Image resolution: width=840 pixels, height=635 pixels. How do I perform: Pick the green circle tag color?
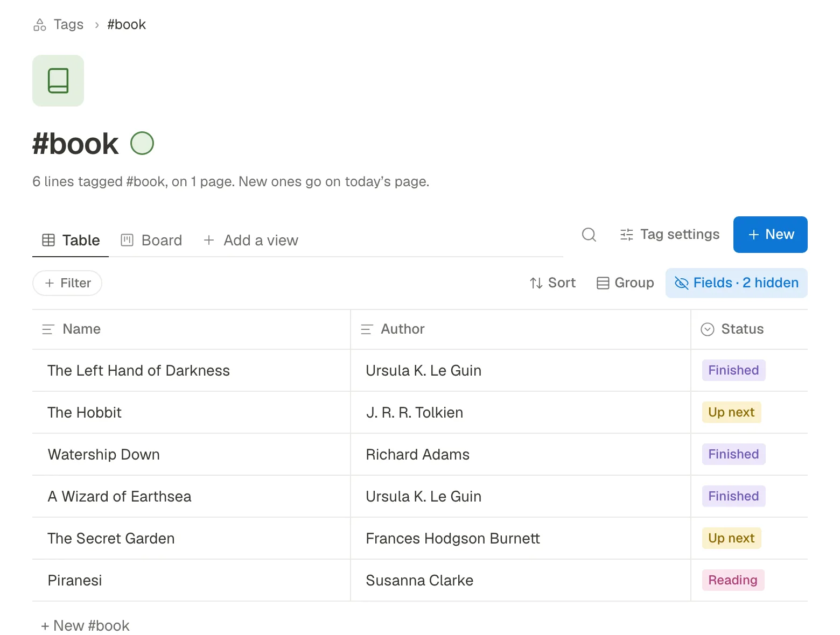[142, 143]
